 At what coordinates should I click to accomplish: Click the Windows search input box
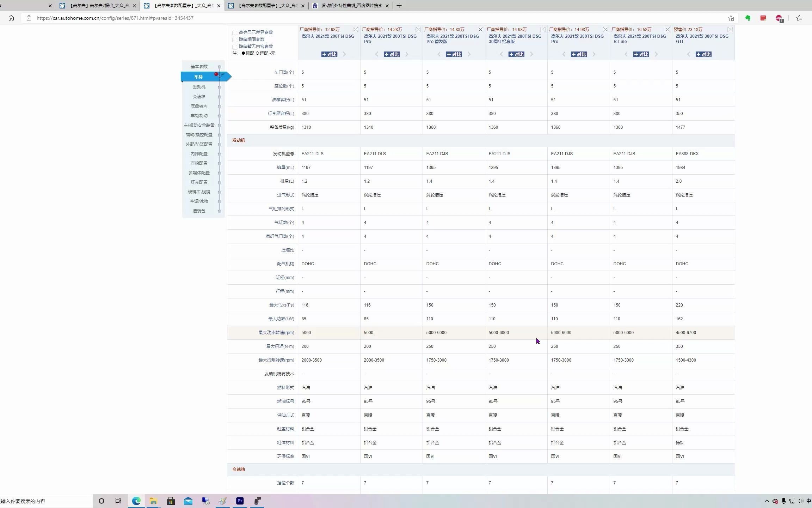point(46,501)
